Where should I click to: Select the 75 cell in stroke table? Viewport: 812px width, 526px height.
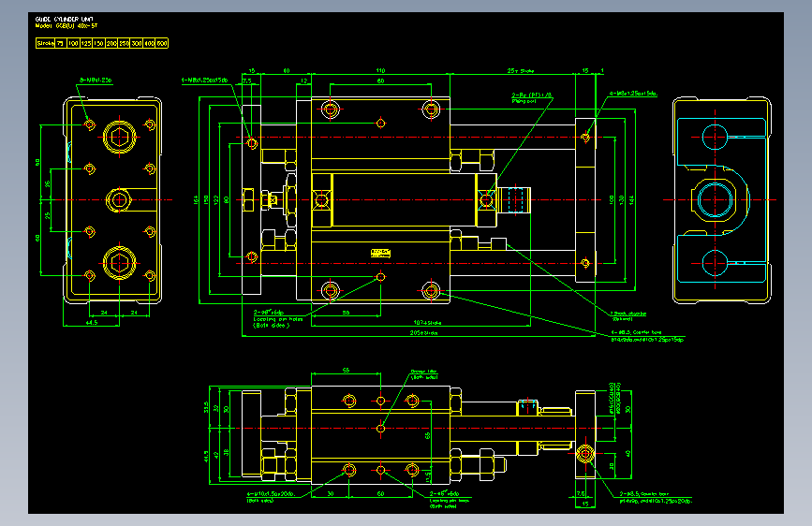point(61,43)
